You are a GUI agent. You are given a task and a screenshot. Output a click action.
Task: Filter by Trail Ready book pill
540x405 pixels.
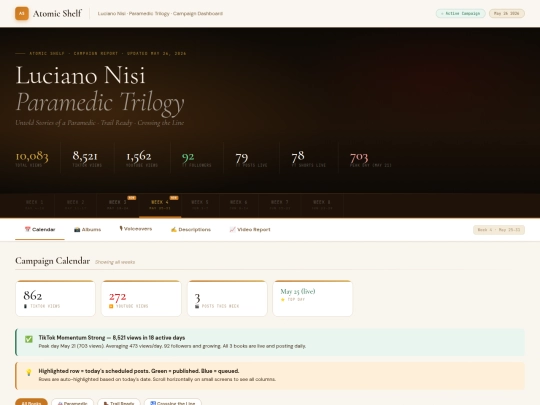(x=119, y=403)
